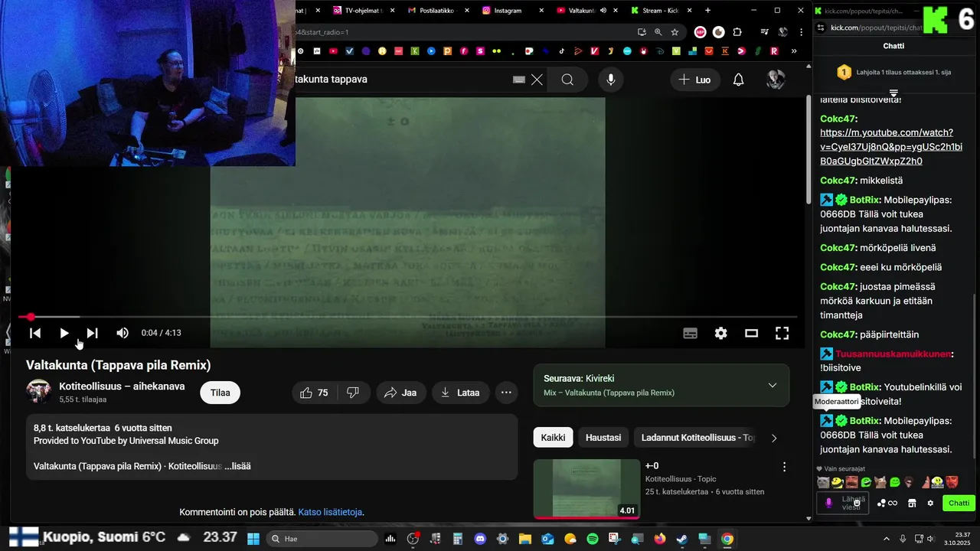Show hidden bookmarks with double chevron
This screenshot has height=551, width=980.
tap(794, 51)
